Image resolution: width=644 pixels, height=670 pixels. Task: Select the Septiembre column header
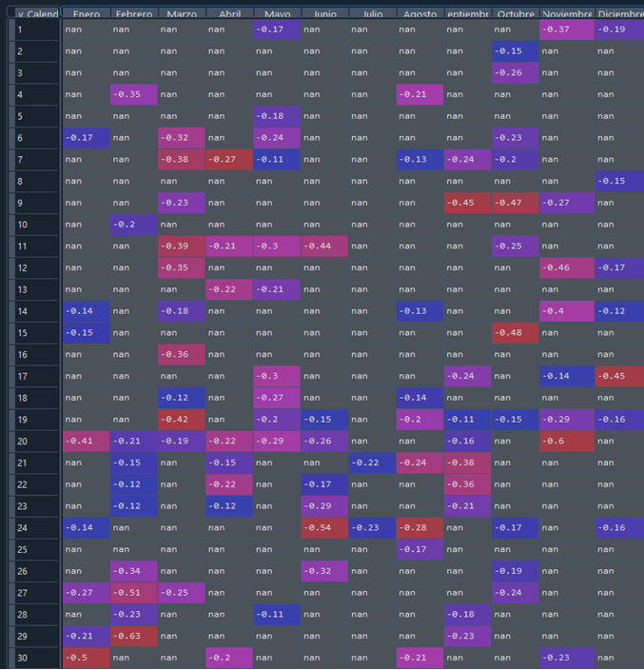coord(468,12)
